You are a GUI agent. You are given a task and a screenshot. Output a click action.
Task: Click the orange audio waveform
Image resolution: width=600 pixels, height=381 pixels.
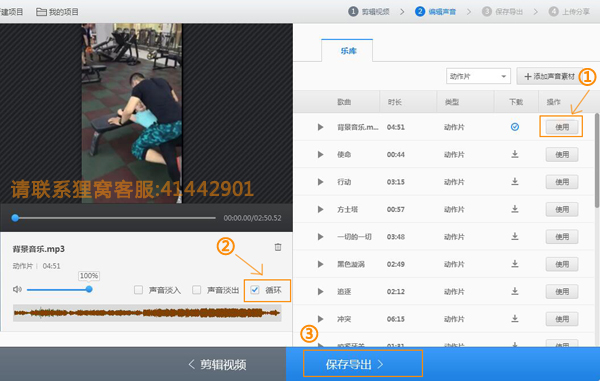pos(147,313)
